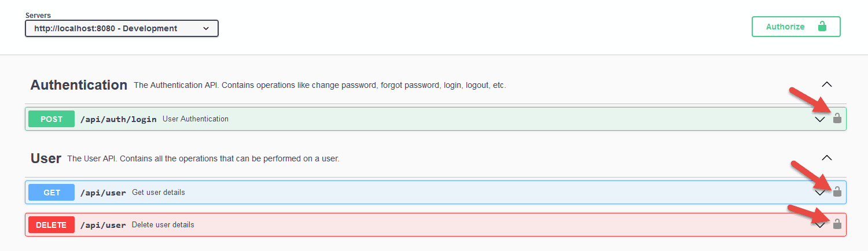Click the arrow of the localhost:8080 Development selector

click(207, 28)
